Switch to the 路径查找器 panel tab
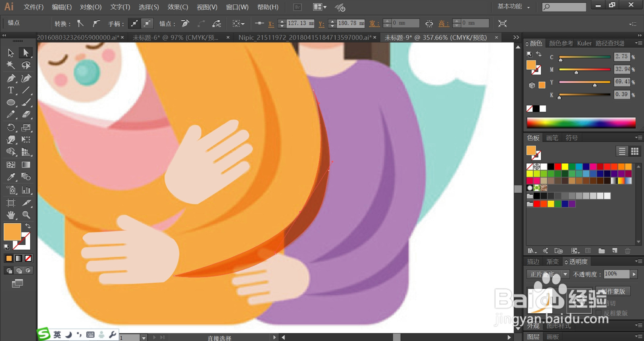Screen dimensions: 644x341 (x=610, y=43)
